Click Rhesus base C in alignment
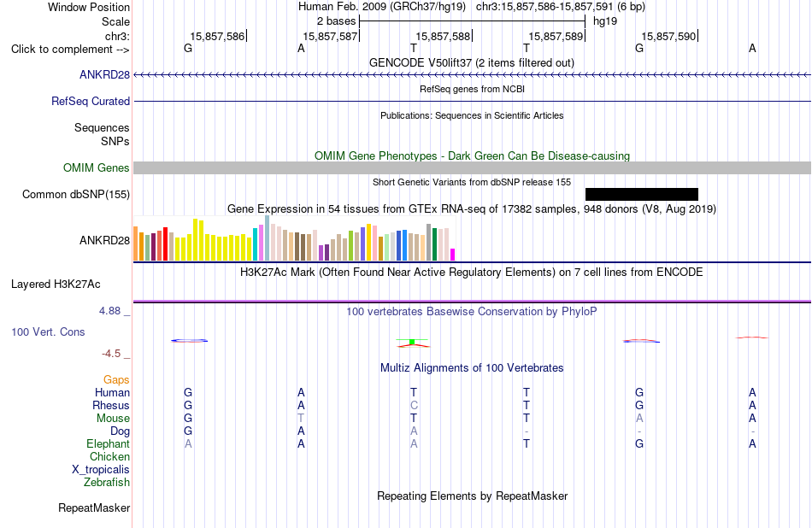The width and height of the screenshot is (812, 528). (413, 405)
